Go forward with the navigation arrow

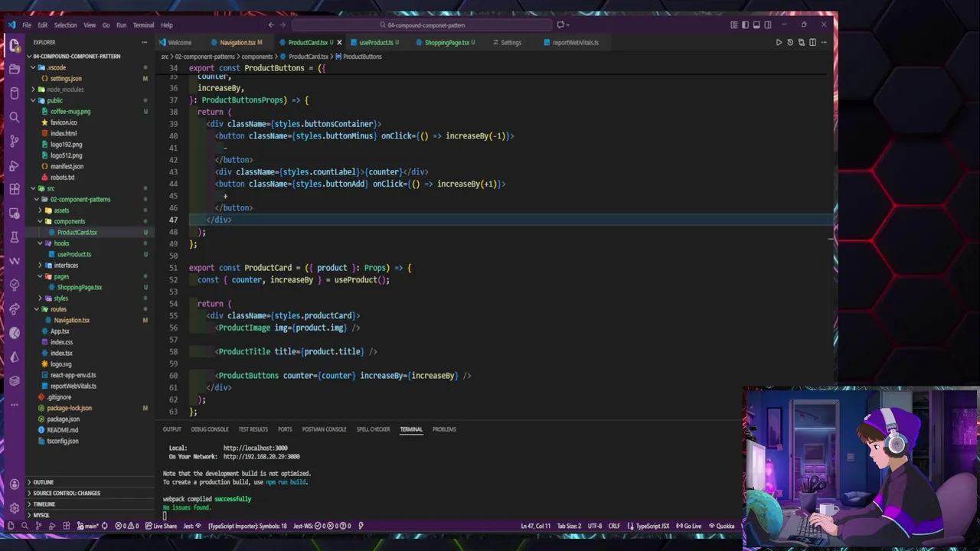[283, 25]
